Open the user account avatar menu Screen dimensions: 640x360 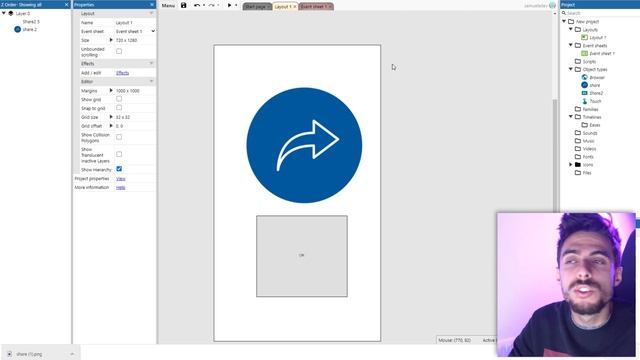[x=552, y=5]
